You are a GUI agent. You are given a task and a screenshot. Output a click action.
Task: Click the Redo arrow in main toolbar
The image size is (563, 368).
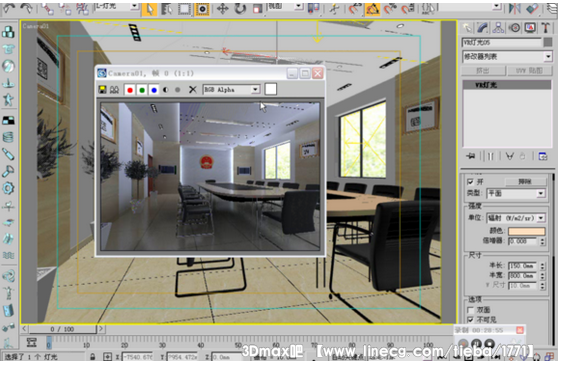coord(26,8)
